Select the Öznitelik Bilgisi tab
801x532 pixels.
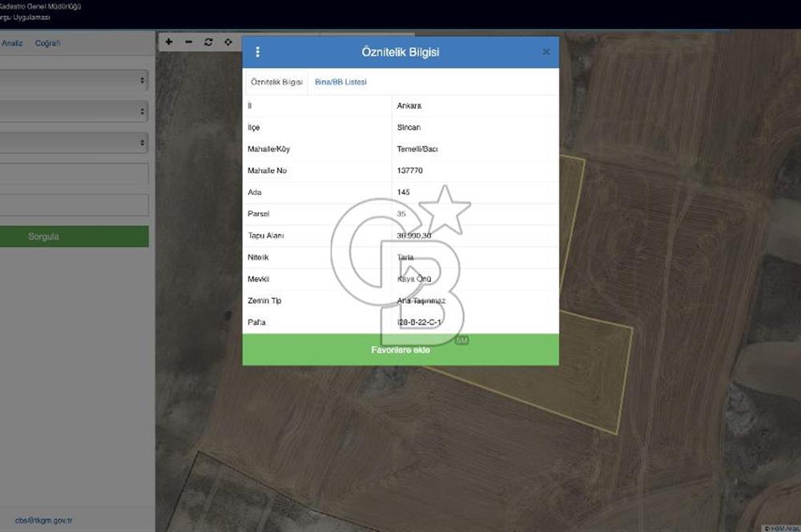[x=276, y=82]
